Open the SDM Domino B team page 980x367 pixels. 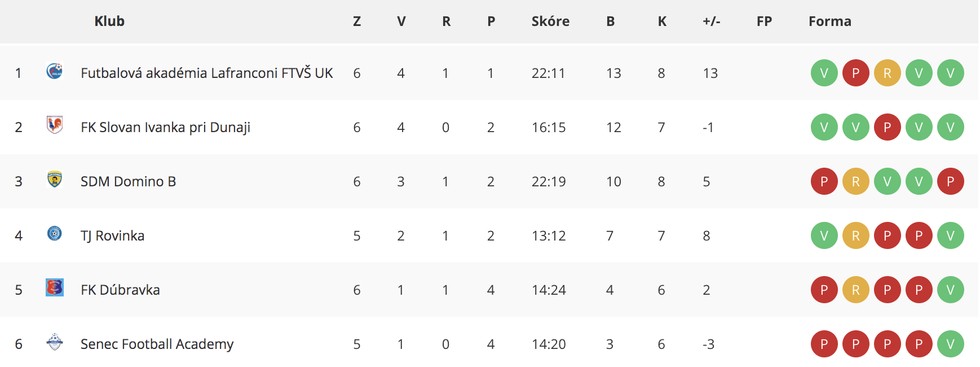[x=129, y=181]
